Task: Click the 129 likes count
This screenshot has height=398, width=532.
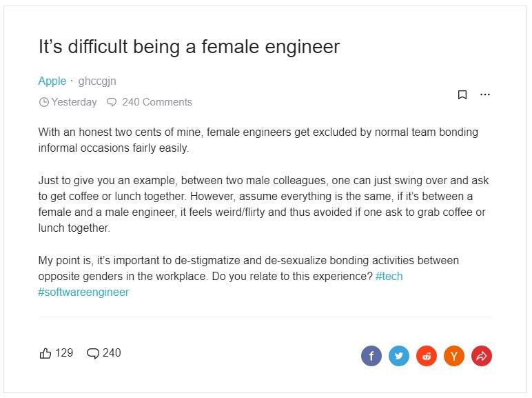Action: pos(64,353)
